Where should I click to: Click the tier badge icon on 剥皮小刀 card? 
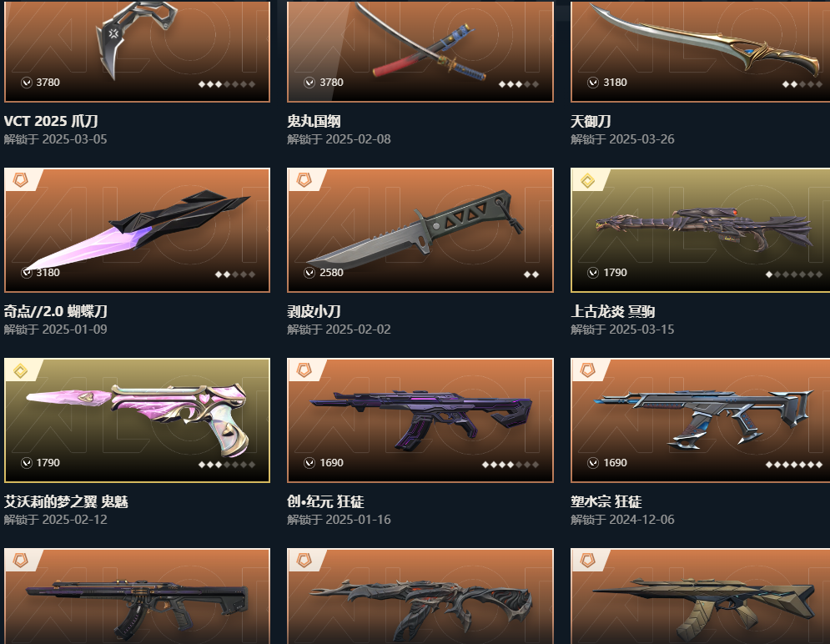[304, 180]
